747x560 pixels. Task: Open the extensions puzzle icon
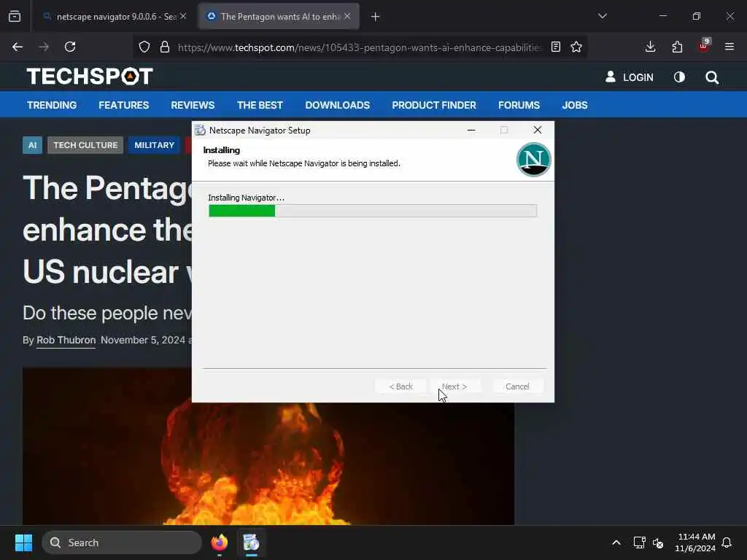point(677,47)
